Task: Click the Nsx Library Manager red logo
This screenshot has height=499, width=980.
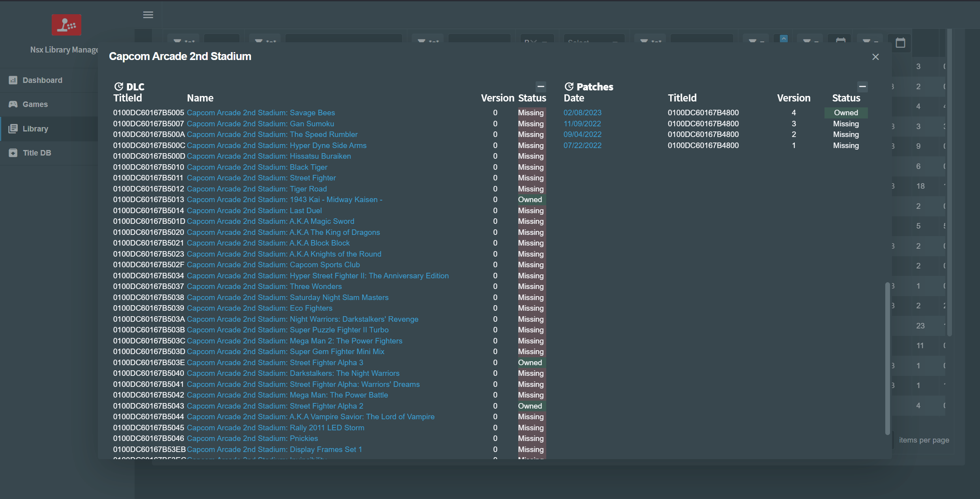Action: coord(66,25)
